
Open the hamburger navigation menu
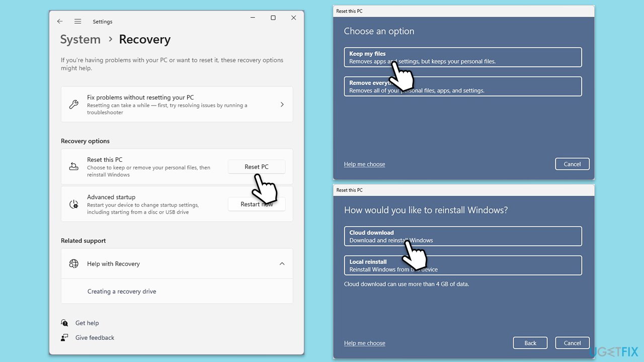[x=77, y=22]
